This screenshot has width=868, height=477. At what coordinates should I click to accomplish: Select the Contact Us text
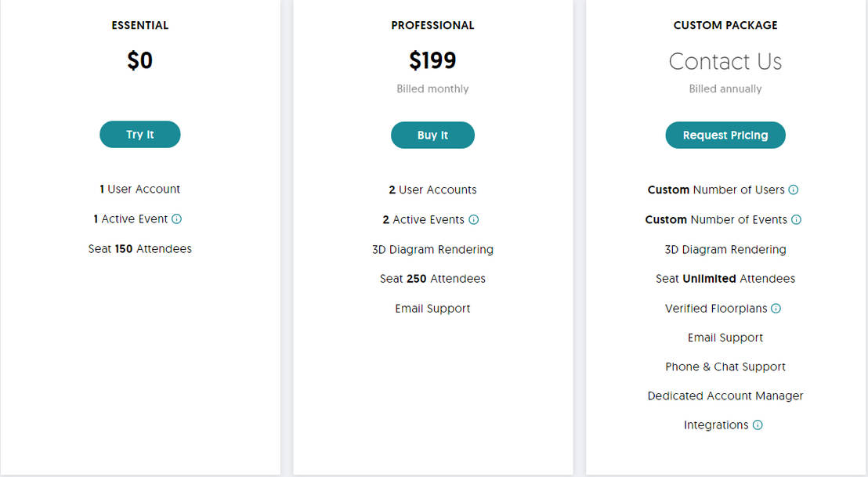click(x=725, y=61)
